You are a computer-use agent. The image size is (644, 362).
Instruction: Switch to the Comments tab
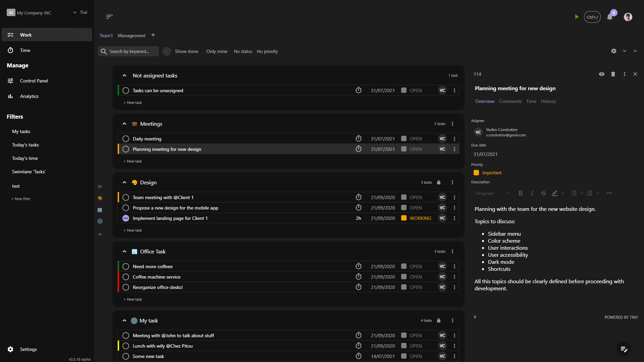click(510, 101)
